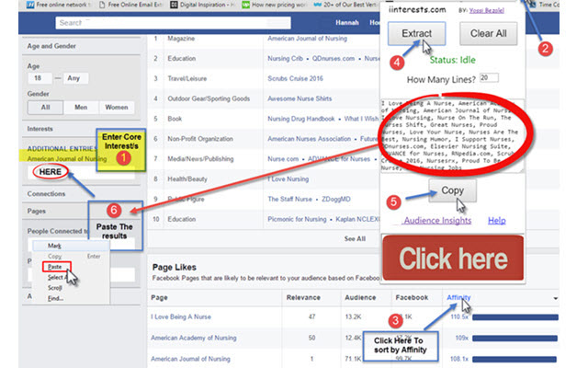The width and height of the screenshot is (588, 368).
Task: Click the 108.1x affinity bar
Action: 514,360
